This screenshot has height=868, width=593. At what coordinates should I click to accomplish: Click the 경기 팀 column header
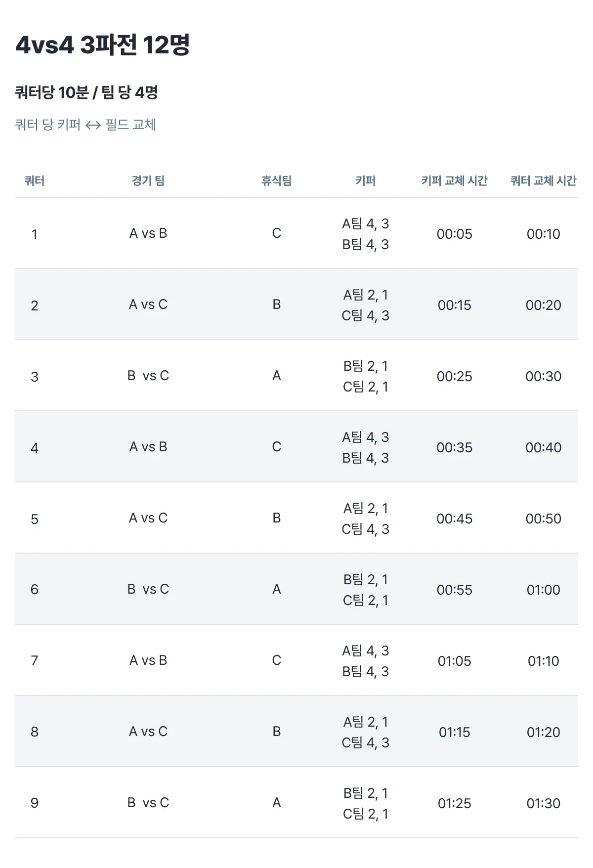tap(148, 181)
